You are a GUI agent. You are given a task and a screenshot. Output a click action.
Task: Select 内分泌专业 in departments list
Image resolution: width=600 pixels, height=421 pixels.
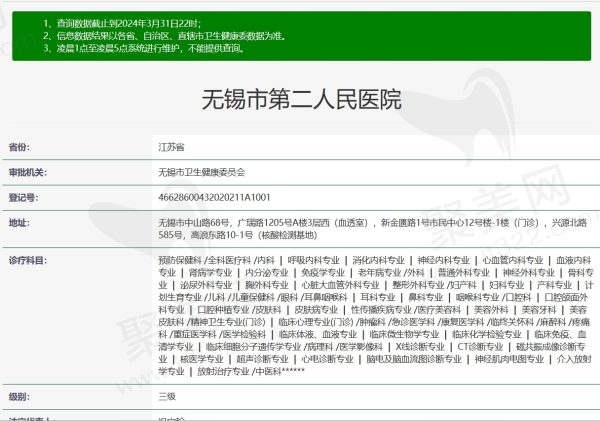(x=267, y=273)
